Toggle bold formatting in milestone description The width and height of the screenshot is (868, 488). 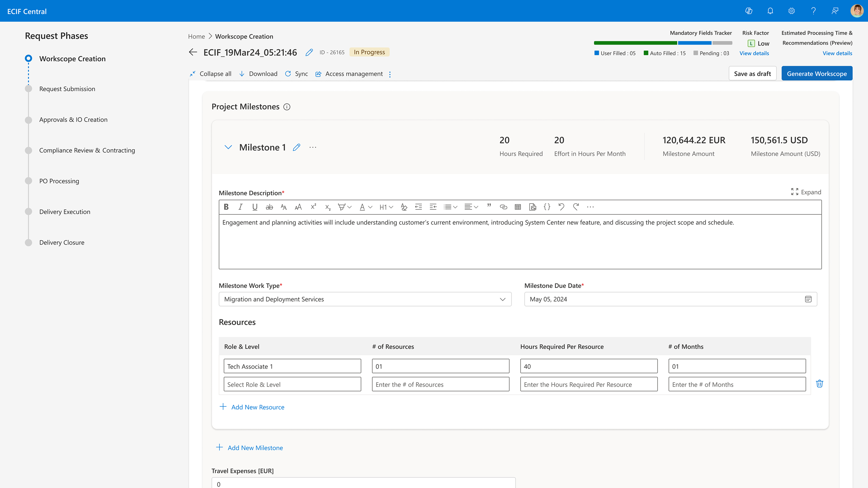[226, 207]
